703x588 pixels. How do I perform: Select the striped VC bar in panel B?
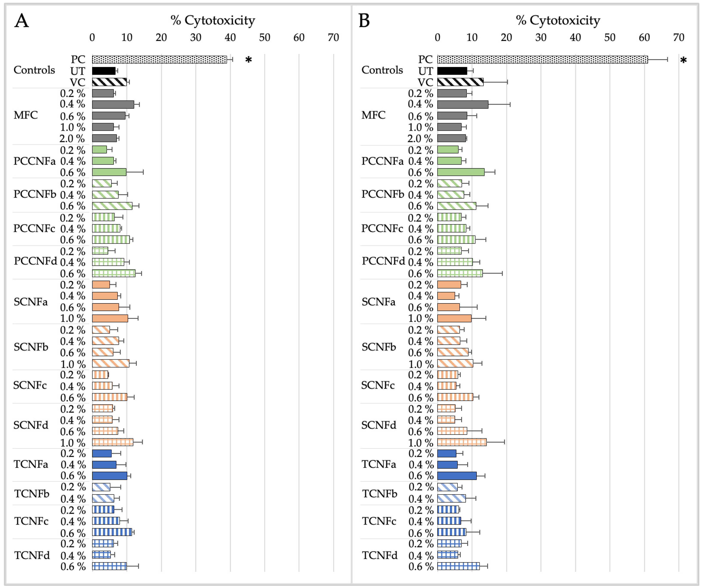pos(460,82)
